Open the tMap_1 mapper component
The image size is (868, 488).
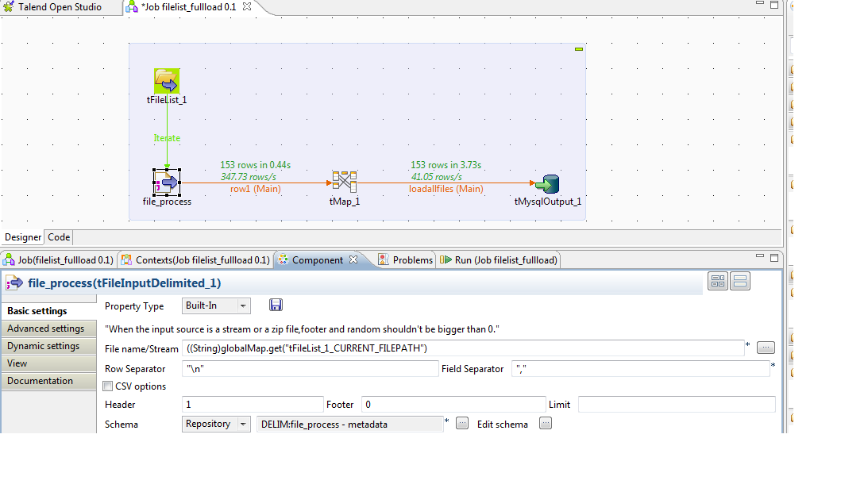(x=345, y=183)
